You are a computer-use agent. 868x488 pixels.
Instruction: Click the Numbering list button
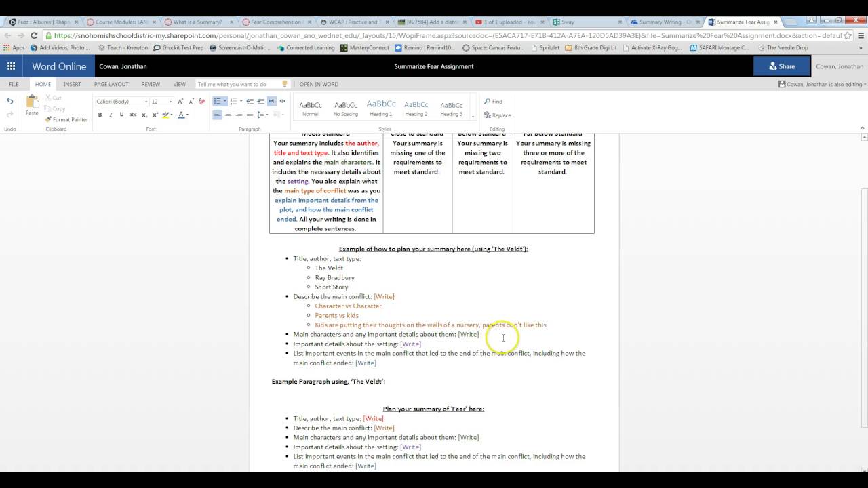[x=233, y=101]
